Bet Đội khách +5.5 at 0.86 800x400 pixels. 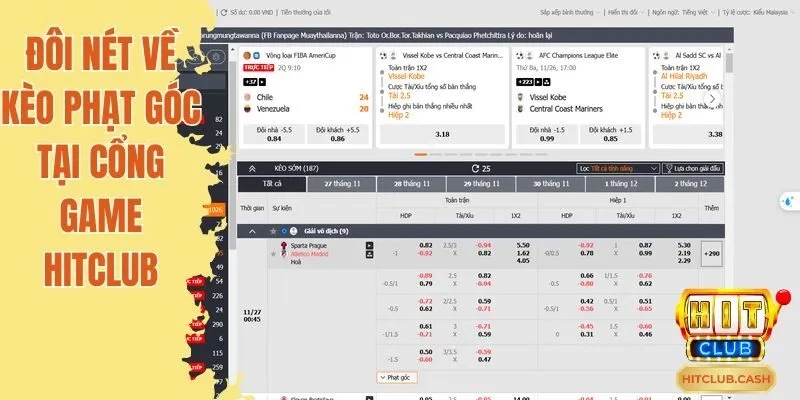coord(337,134)
